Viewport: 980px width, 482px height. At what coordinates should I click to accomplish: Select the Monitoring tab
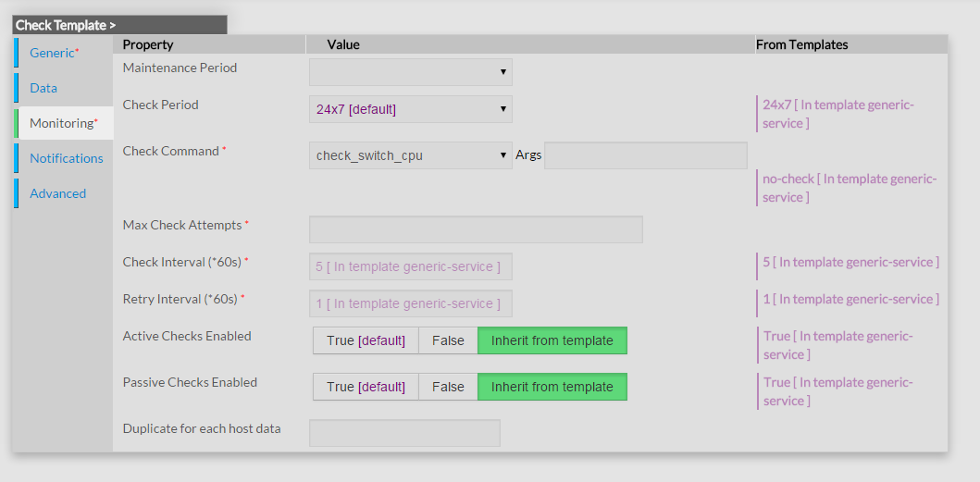(x=63, y=123)
